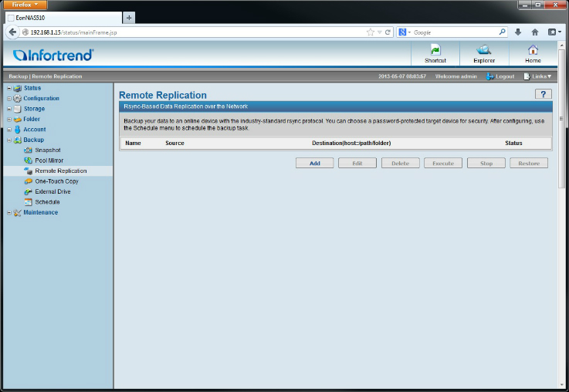The width and height of the screenshot is (569, 392).
Task: Click the Account user icon
Action: click(18, 130)
